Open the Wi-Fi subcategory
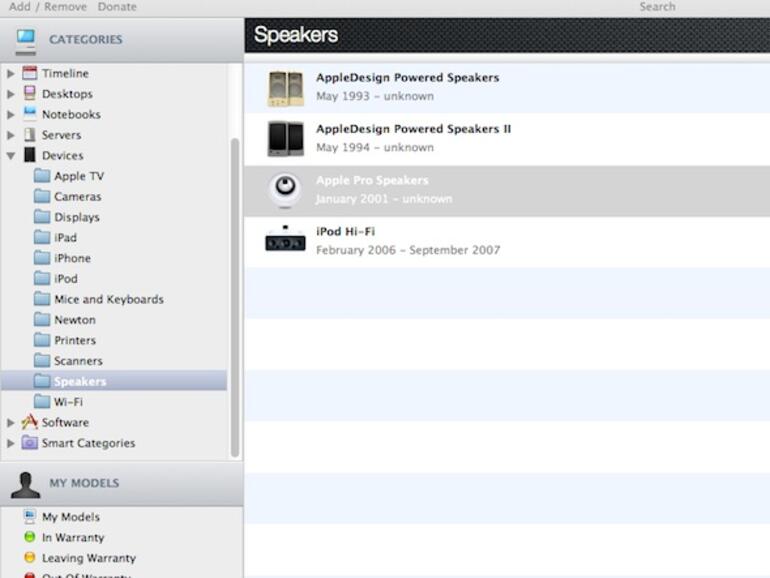Image resolution: width=770 pixels, height=578 pixels. coord(68,402)
